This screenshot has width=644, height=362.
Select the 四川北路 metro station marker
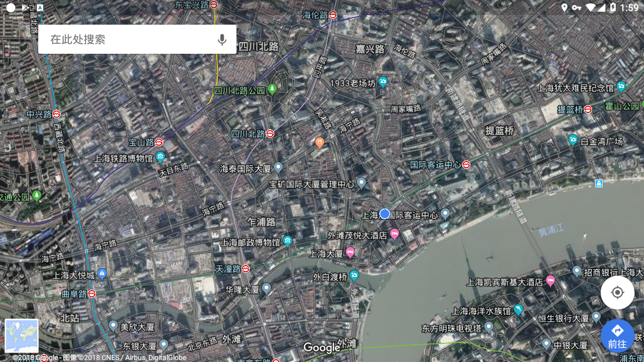pyautogui.click(x=270, y=134)
